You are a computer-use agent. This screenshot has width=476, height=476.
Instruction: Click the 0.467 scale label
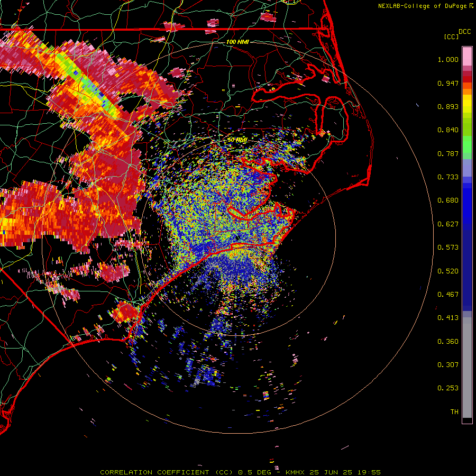448,295
